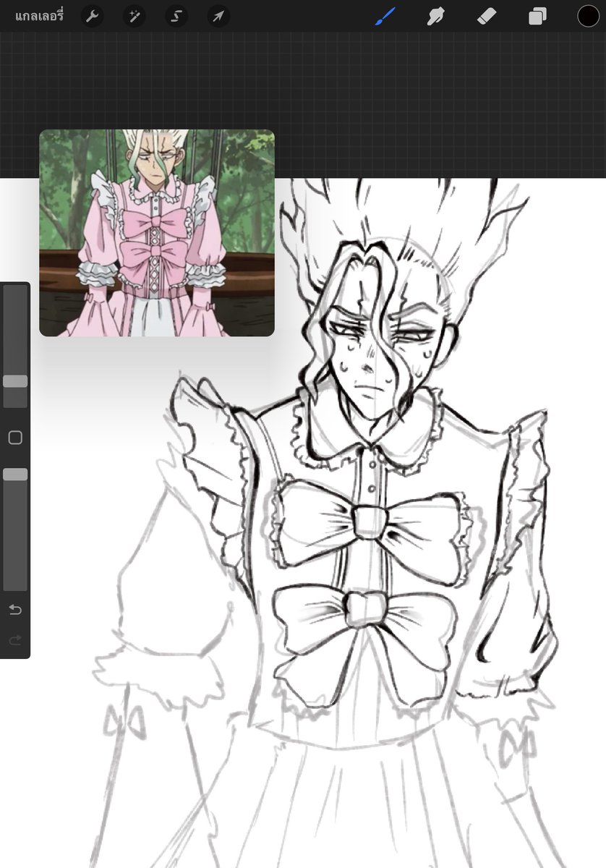Open the Adjustments magic wand menu
This screenshot has width=606, height=868.
134,16
